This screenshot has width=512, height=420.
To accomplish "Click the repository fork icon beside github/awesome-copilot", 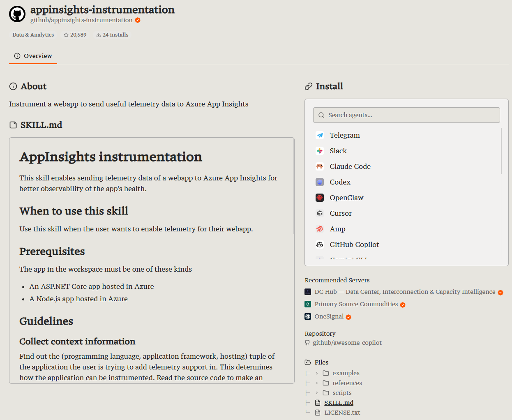I will (x=307, y=343).
